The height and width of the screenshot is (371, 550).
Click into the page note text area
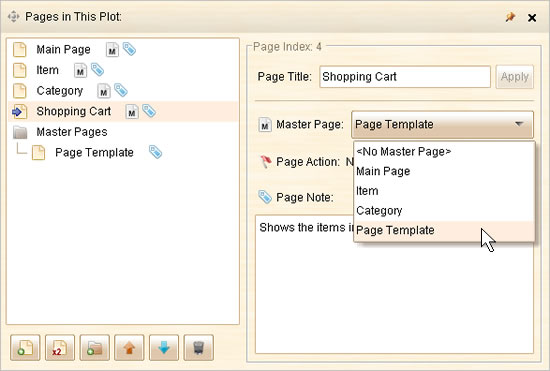click(x=394, y=284)
